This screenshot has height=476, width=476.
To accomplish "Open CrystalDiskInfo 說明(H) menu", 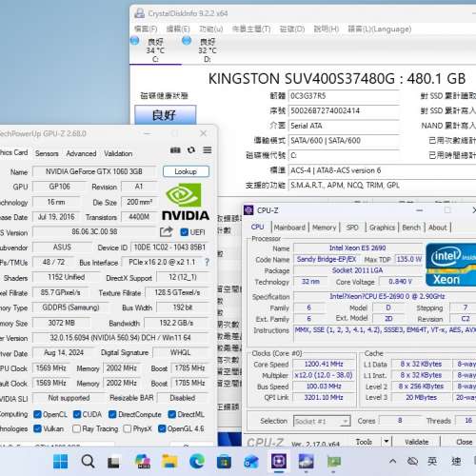I will [x=327, y=29].
